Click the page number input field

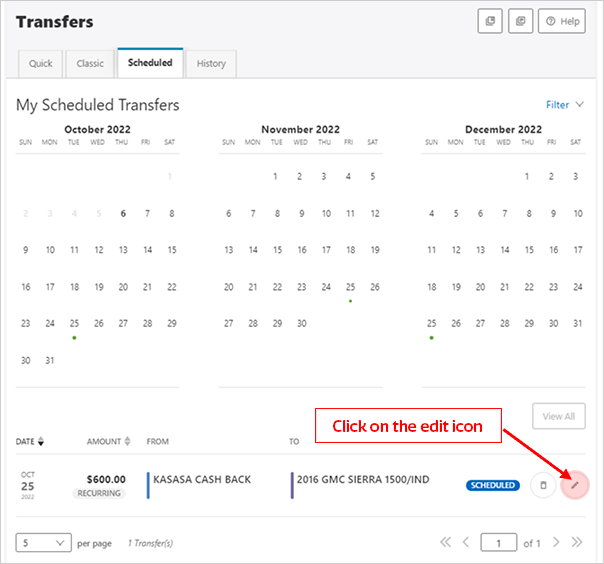(498, 542)
